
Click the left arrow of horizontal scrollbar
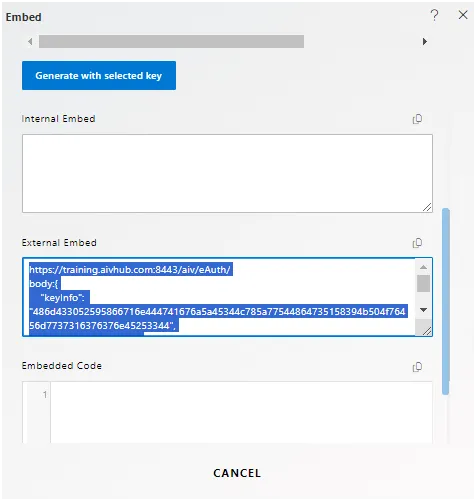30,42
